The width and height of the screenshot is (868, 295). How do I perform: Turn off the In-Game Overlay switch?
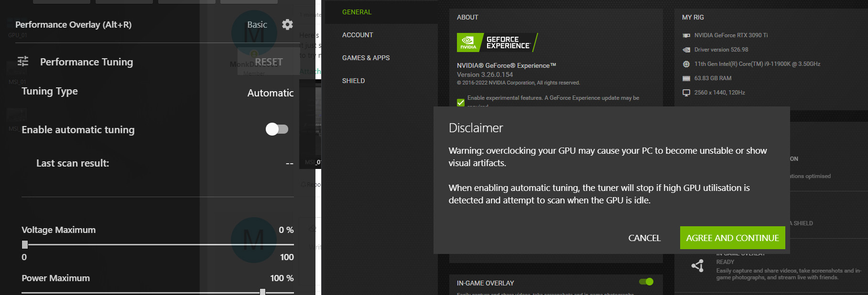coord(646,282)
